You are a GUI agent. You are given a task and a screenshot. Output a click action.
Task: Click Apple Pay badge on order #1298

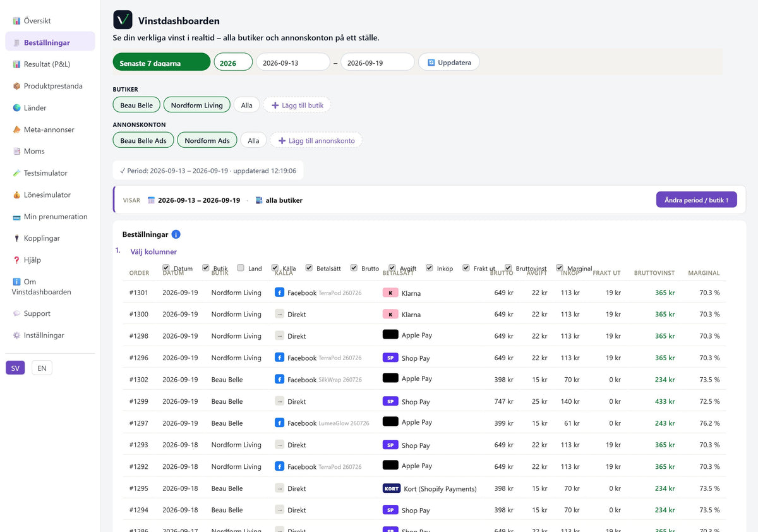click(x=391, y=335)
